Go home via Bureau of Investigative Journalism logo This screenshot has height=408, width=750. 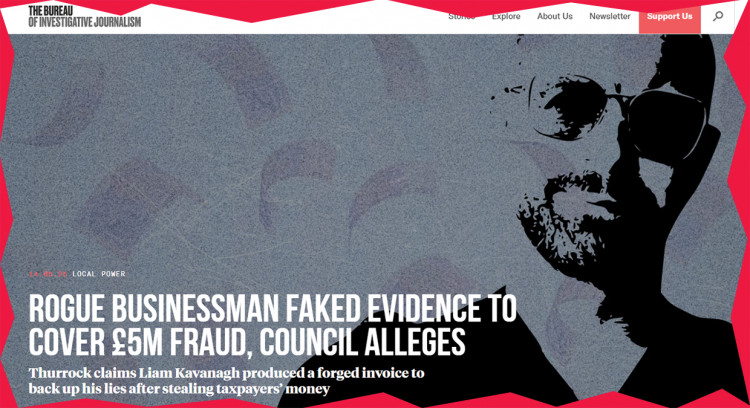pos(85,16)
